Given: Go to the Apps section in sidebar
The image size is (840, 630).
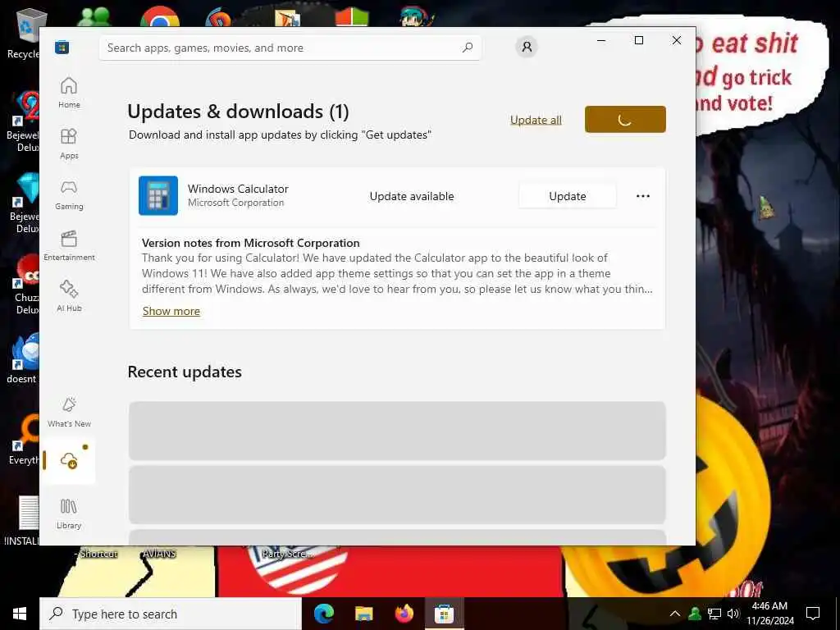Looking at the screenshot, I should 69,144.
